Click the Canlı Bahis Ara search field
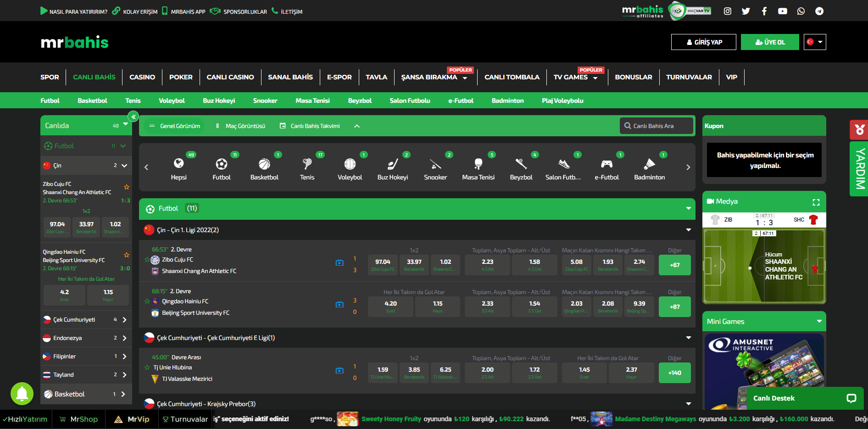The height and width of the screenshot is (429, 868). (656, 126)
